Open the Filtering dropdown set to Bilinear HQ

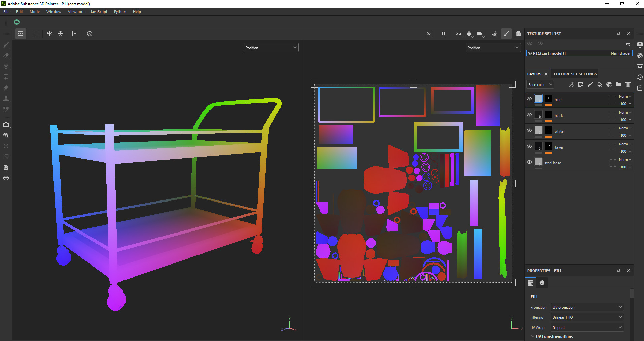pos(587,317)
